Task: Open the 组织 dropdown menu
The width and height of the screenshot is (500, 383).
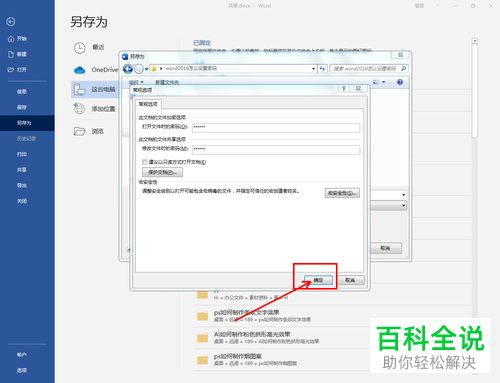Action: 136,82
